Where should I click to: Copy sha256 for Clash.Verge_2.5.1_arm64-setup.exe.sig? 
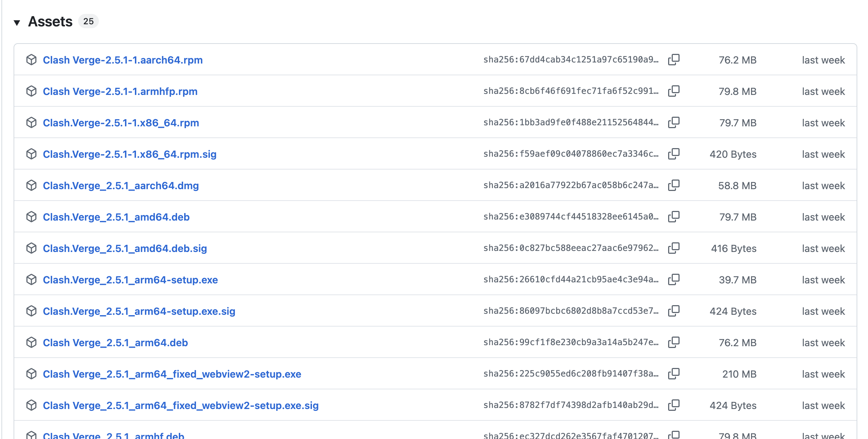tap(674, 311)
